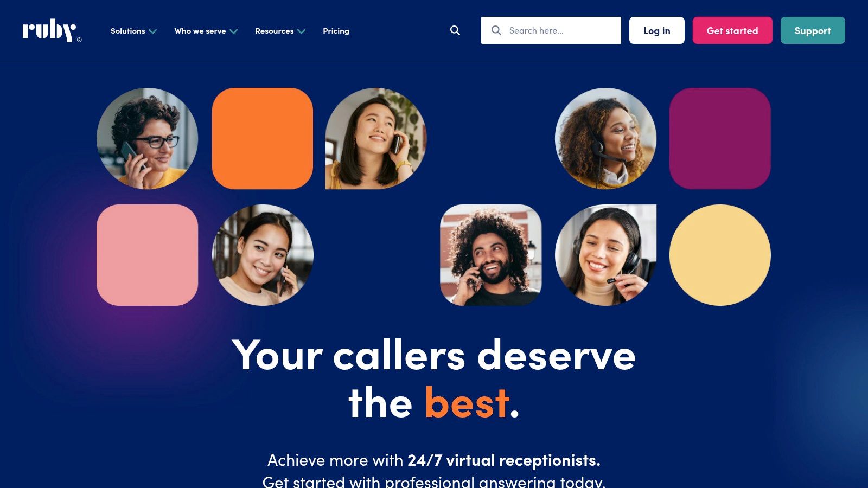The image size is (868, 488).
Task: Click the Log in button
Action: tap(656, 30)
